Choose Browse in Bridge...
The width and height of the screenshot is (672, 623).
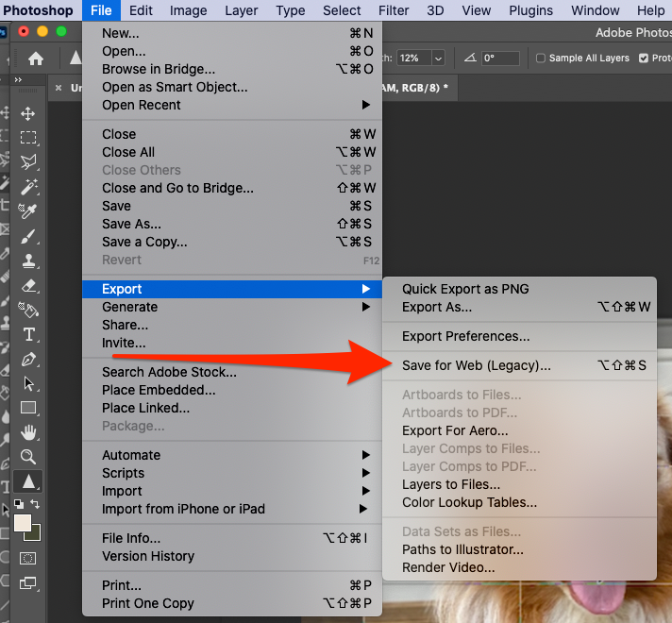click(232, 69)
